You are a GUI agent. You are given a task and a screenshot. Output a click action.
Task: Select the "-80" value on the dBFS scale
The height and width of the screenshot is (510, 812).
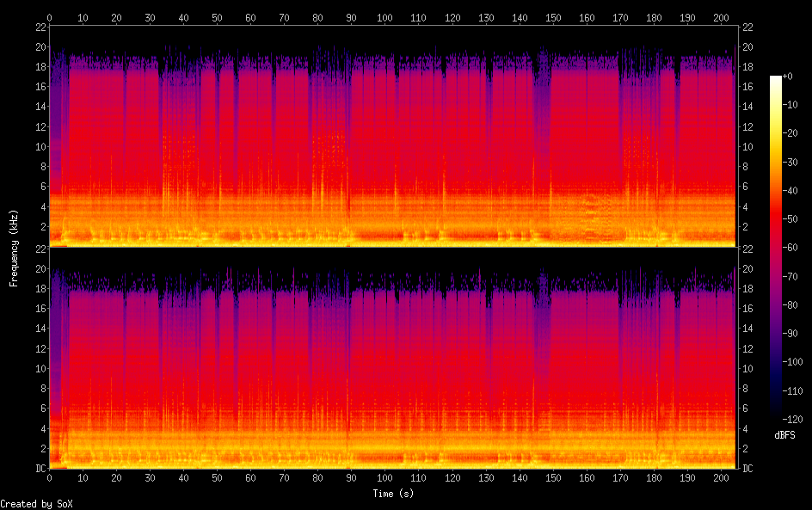click(790, 305)
